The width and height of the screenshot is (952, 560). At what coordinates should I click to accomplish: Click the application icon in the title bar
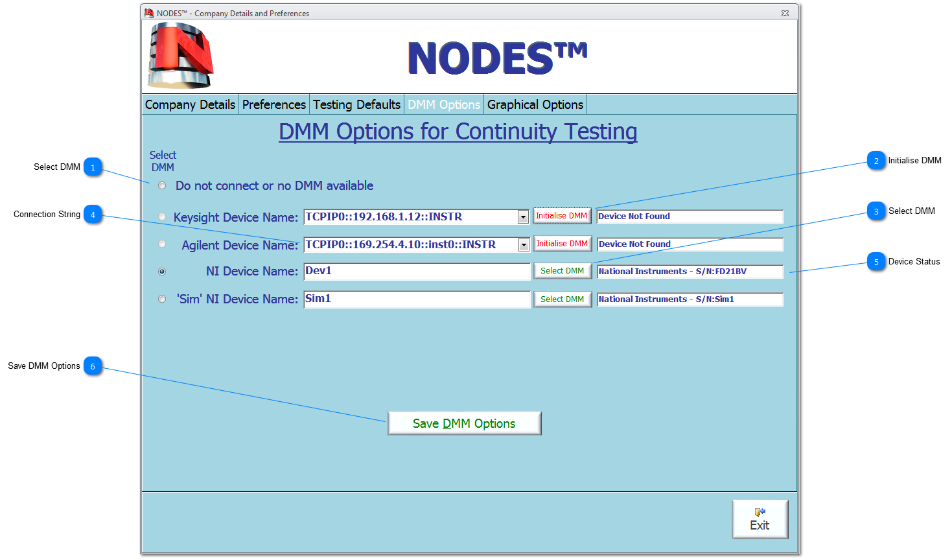pyautogui.click(x=150, y=13)
